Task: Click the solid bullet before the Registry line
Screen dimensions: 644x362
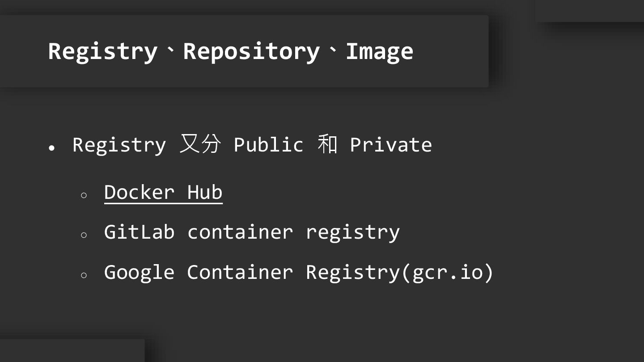Action: coord(52,147)
